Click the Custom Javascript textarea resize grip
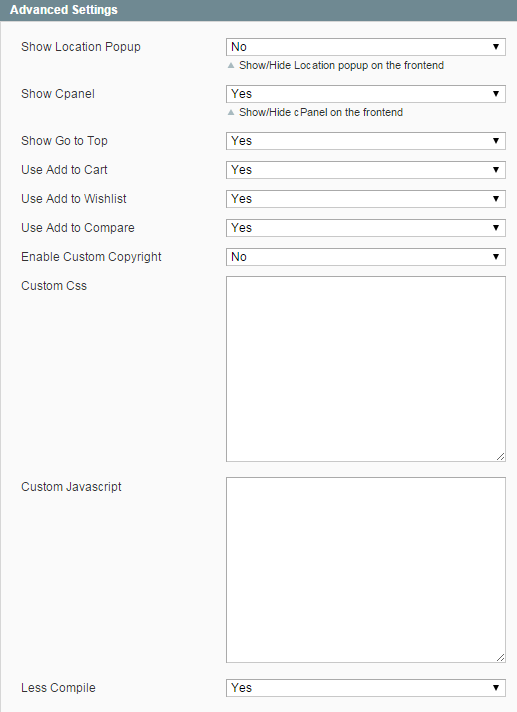This screenshot has width=517, height=712. coord(500,658)
